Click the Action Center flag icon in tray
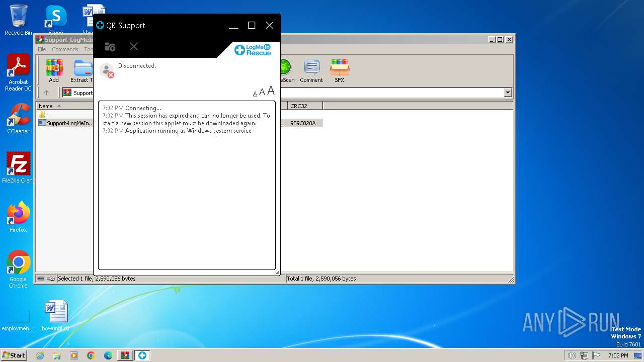The width and height of the screenshot is (644, 362). (x=596, y=355)
